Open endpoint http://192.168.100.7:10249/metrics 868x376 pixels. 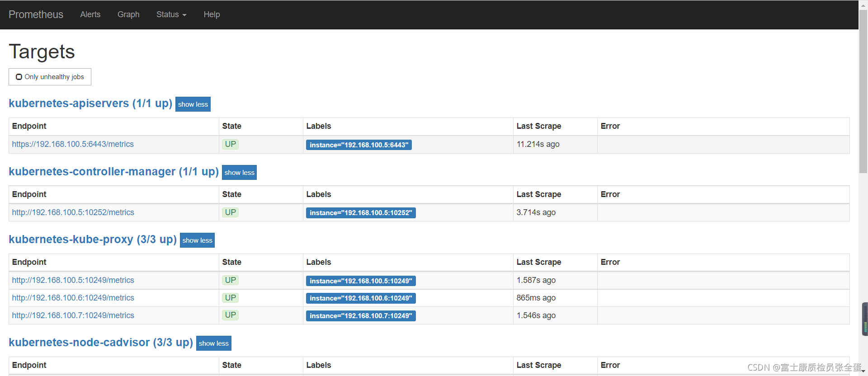73,315
